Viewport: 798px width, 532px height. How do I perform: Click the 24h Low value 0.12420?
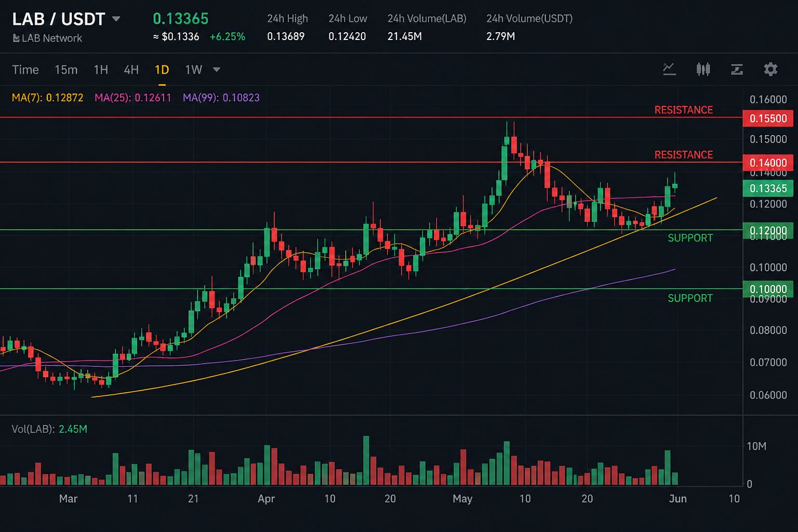pyautogui.click(x=347, y=36)
